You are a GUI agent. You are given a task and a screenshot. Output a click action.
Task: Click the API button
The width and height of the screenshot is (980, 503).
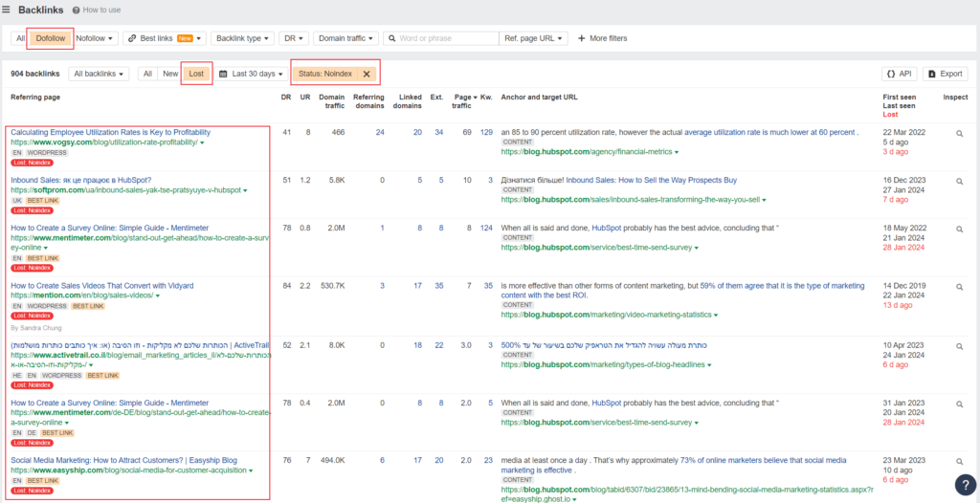(900, 74)
